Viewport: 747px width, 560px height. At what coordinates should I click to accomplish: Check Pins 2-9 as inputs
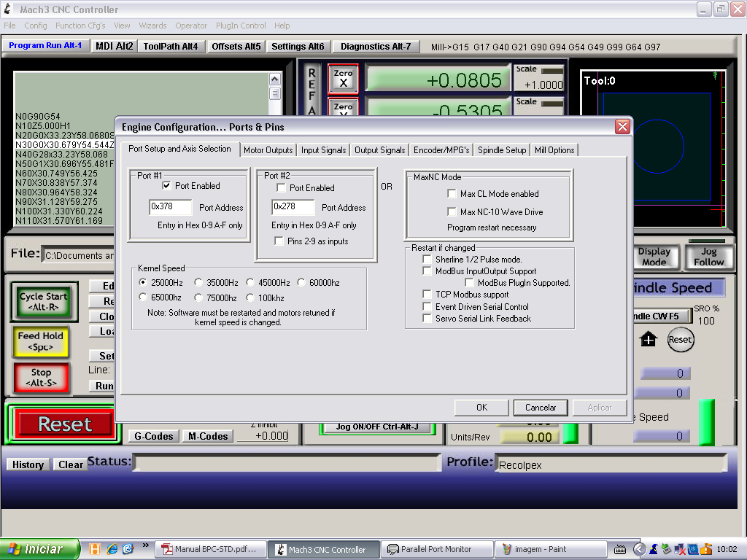pyautogui.click(x=279, y=241)
